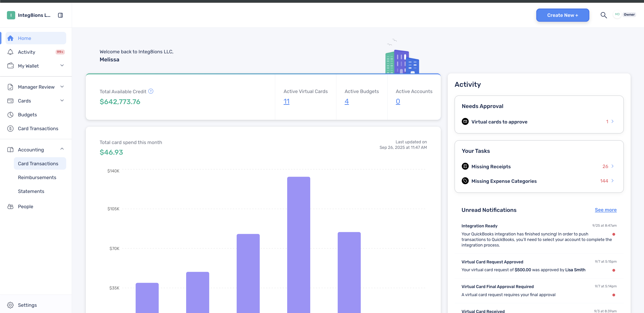Click the Virtual Card Received notification title
644x313 pixels.
coord(483,311)
